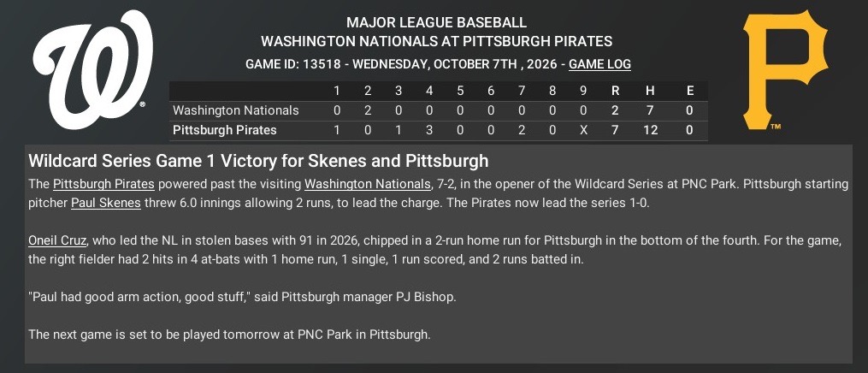The image size is (868, 373).
Task: Click Pittsburgh's fourth inning score of 3
Action: coord(429,130)
